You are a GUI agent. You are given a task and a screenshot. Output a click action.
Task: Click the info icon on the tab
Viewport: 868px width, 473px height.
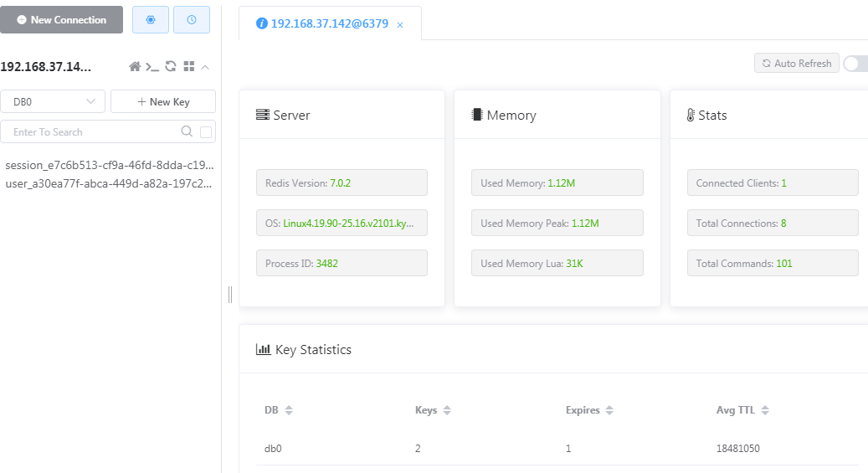262,23
